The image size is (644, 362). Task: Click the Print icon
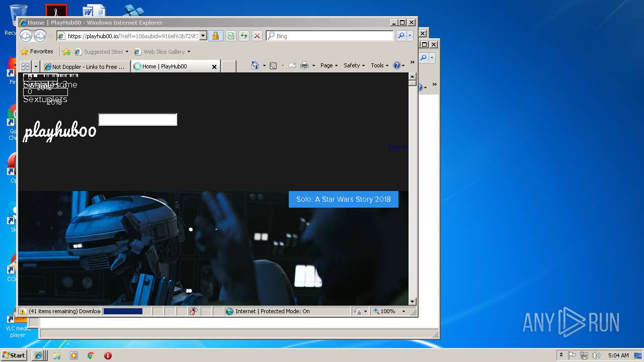click(304, 65)
